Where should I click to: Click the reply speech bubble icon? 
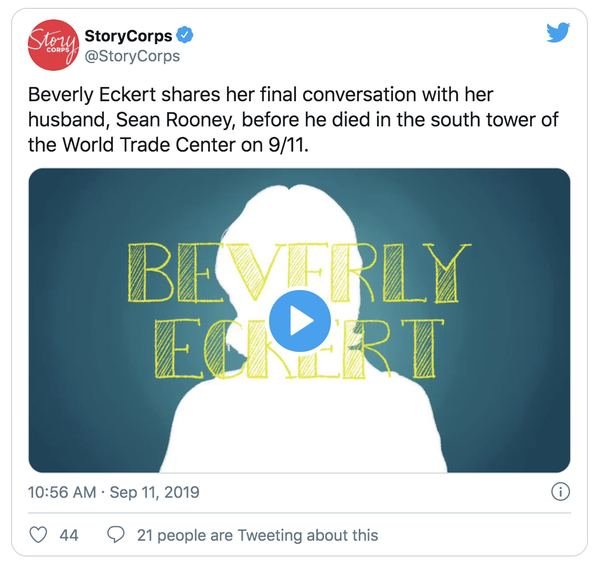[x=116, y=535]
